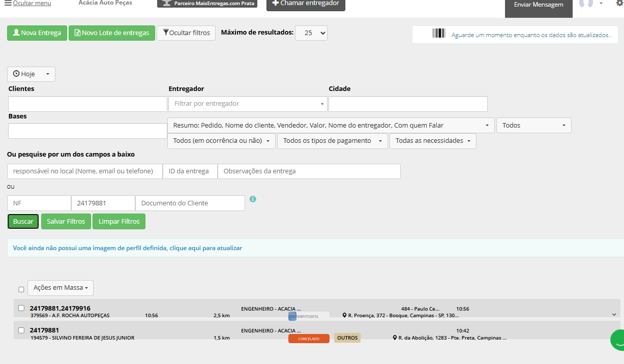Click Novo Lote de entregas button
The image size is (624, 364).
[x=112, y=33]
